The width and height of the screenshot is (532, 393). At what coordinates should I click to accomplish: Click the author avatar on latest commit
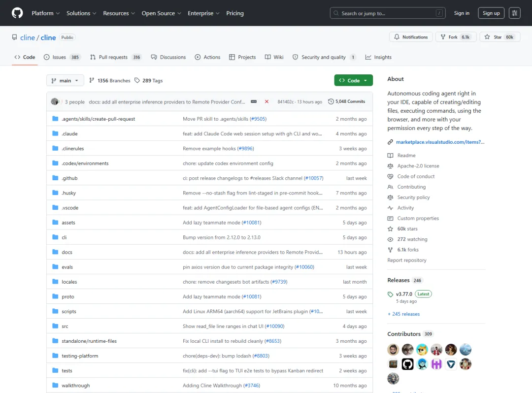[x=55, y=101]
